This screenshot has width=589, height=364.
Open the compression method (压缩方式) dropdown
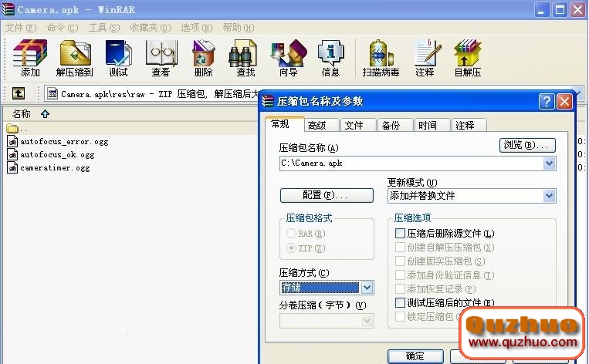point(367,288)
